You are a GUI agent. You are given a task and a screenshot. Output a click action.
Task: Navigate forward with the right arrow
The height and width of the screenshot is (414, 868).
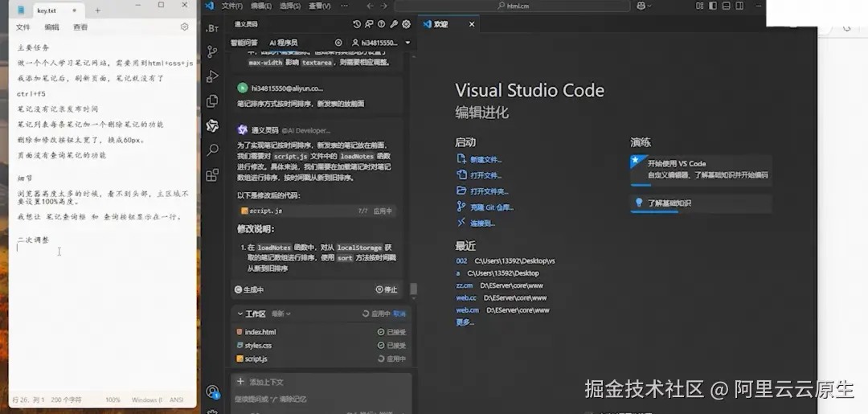383,6
